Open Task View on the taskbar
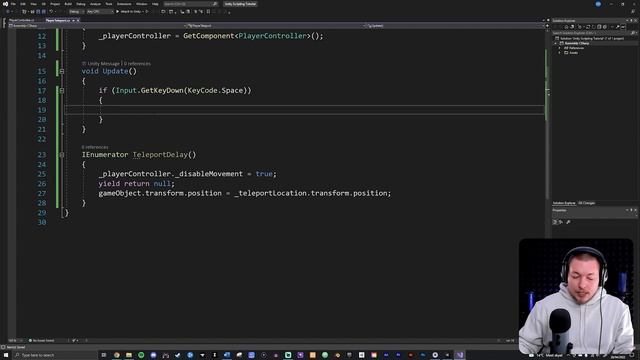This screenshot has height=360, width=640. [x=104, y=355]
